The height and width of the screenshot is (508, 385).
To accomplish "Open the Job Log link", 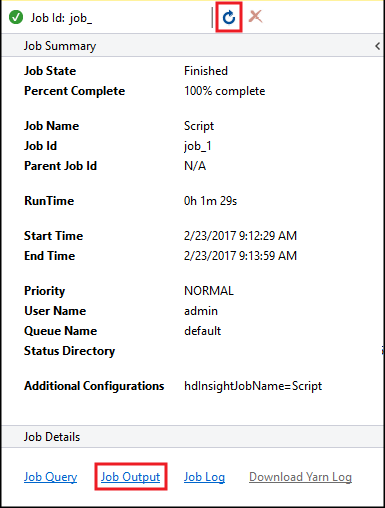I will [x=204, y=477].
